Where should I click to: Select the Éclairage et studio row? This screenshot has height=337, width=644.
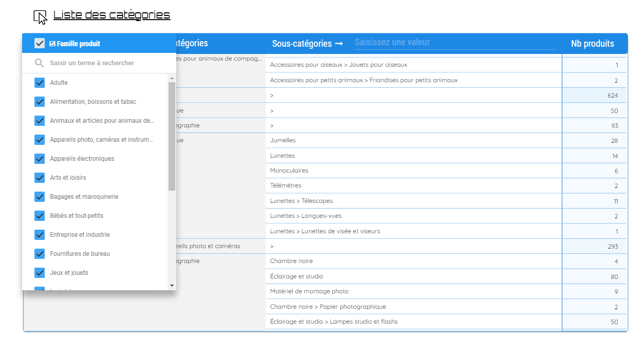tap(446, 276)
